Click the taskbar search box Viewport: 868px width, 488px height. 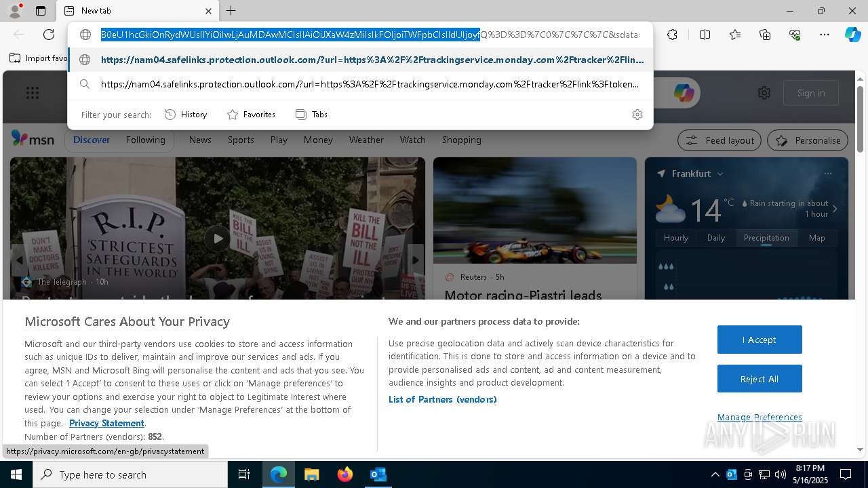coord(130,474)
